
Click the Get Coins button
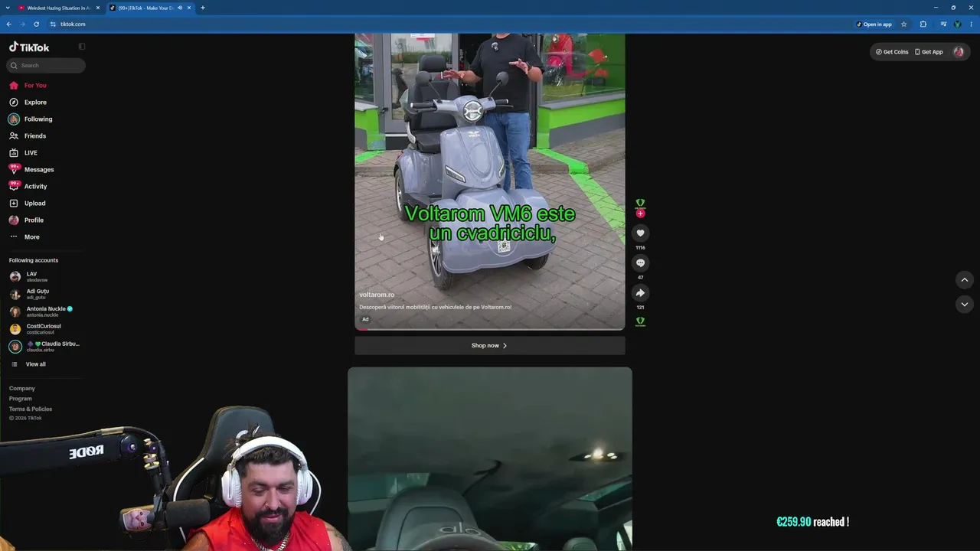click(x=892, y=52)
